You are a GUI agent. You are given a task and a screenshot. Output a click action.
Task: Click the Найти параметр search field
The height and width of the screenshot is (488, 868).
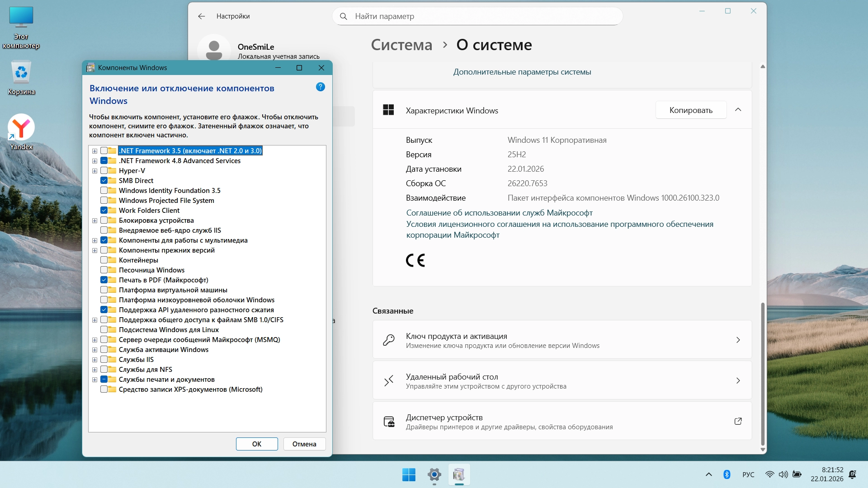[479, 16]
